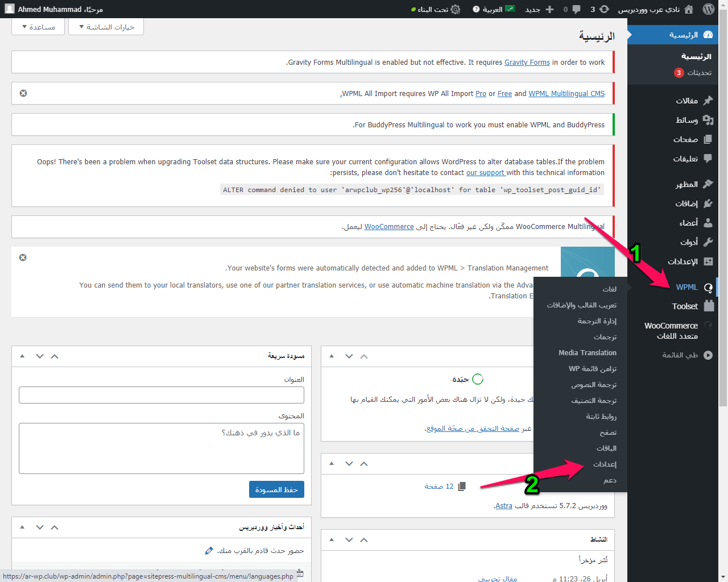This screenshot has height=582, width=728.
Task: Toggle the مسودة سريعة panel collapse arrow
Action: pyautogui.click(x=22, y=356)
